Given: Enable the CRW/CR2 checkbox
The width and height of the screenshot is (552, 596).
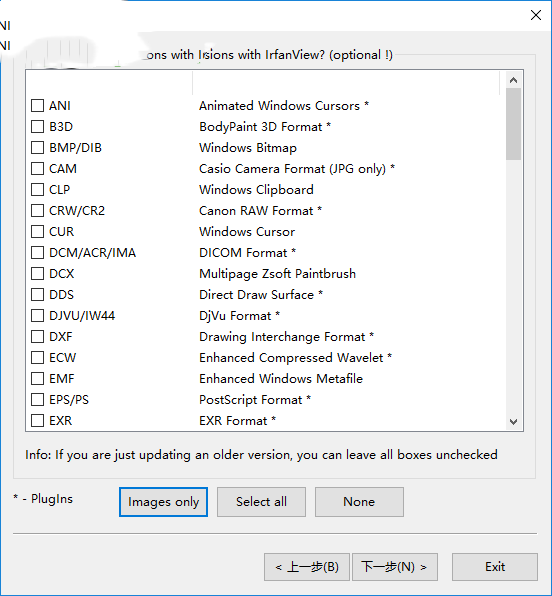Looking at the screenshot, I should pyautogui.click(x=37, y=210).
